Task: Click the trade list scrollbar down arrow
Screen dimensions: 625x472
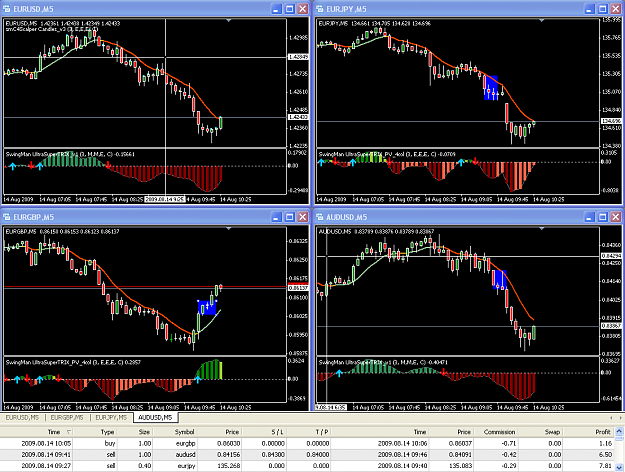Action: tap(619, 467)
